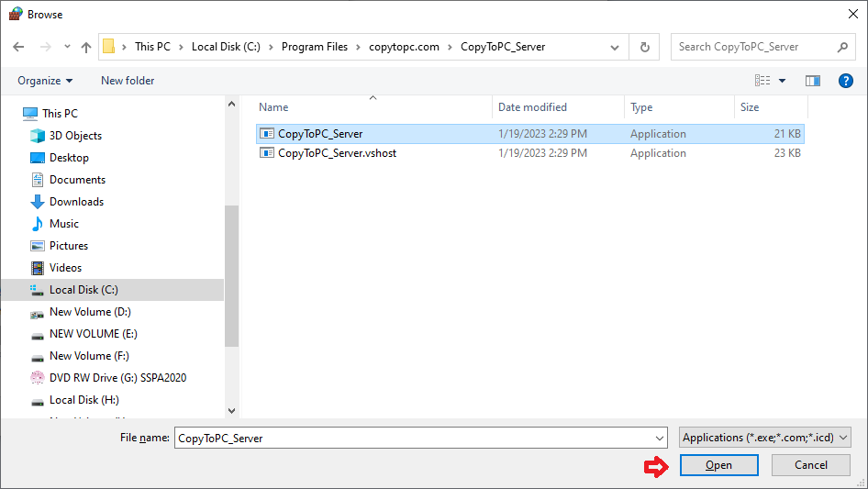Sort files by Type column
Screen dimensions: 868x489
coord(679,107)
